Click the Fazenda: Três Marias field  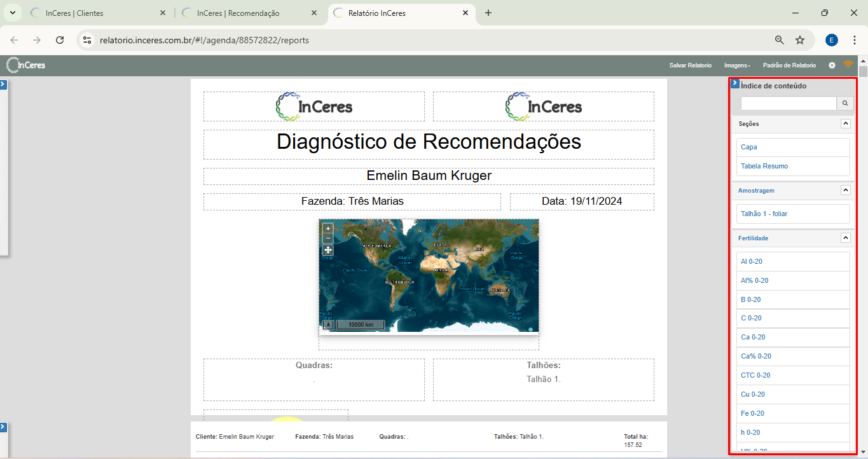tap(352, 202)
